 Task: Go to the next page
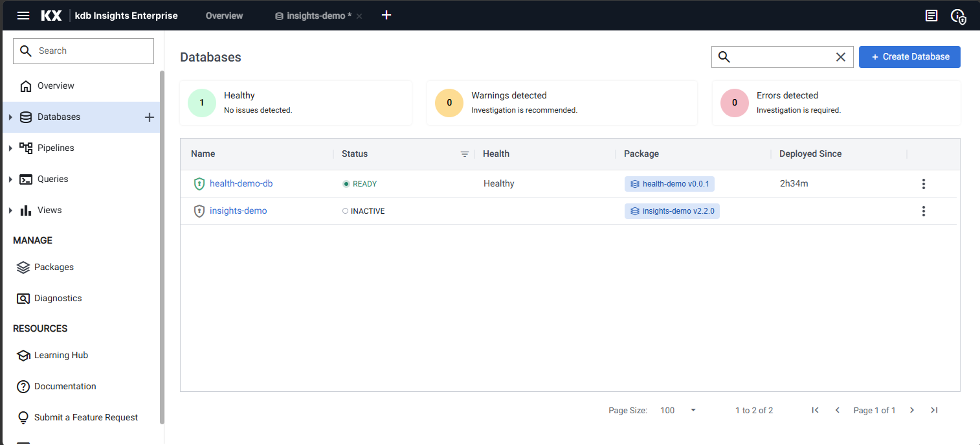912,410
